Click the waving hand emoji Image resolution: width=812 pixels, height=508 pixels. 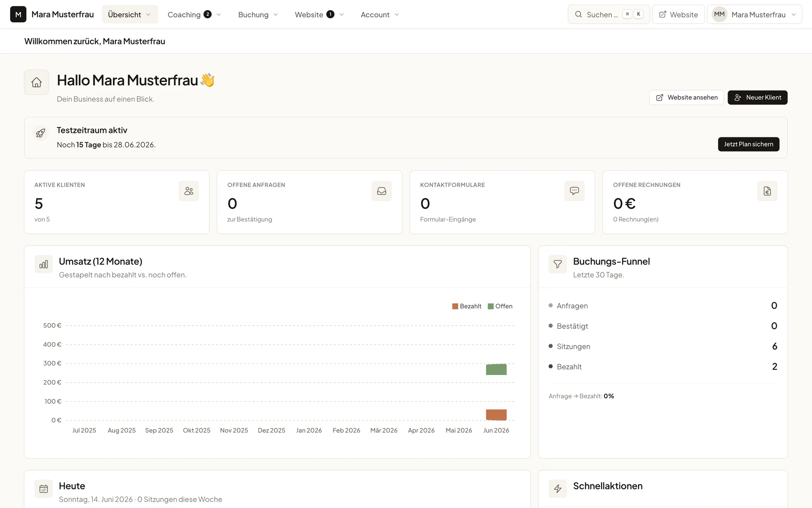(x=207, y=80)
